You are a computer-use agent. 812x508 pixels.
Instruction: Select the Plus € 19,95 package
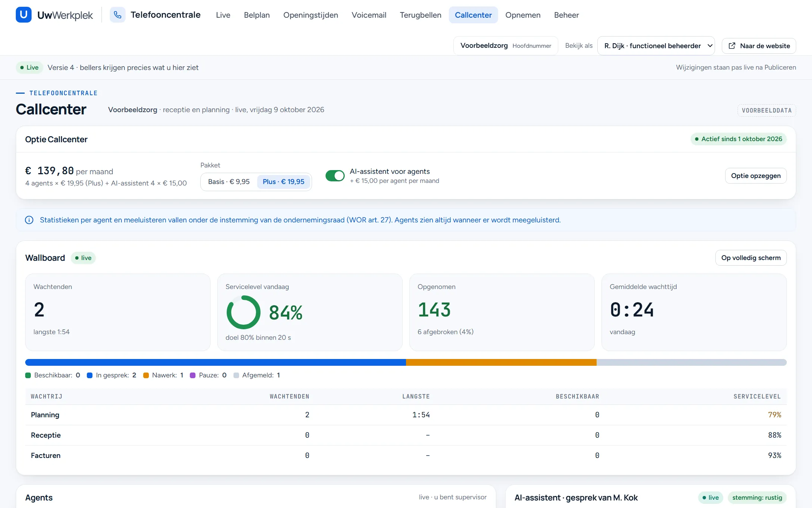coord(283,182)
